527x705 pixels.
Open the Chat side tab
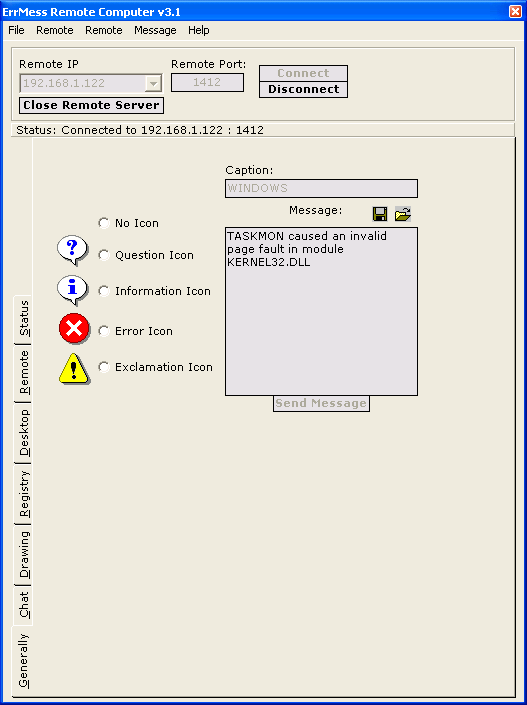(x=23, y=605)
